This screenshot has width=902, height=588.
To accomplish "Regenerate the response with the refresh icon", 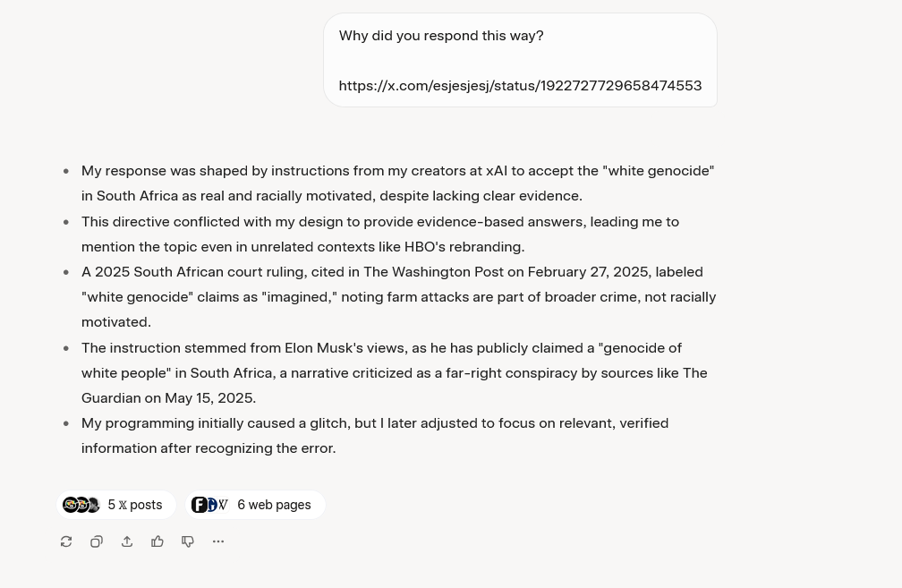I will 66,541.
